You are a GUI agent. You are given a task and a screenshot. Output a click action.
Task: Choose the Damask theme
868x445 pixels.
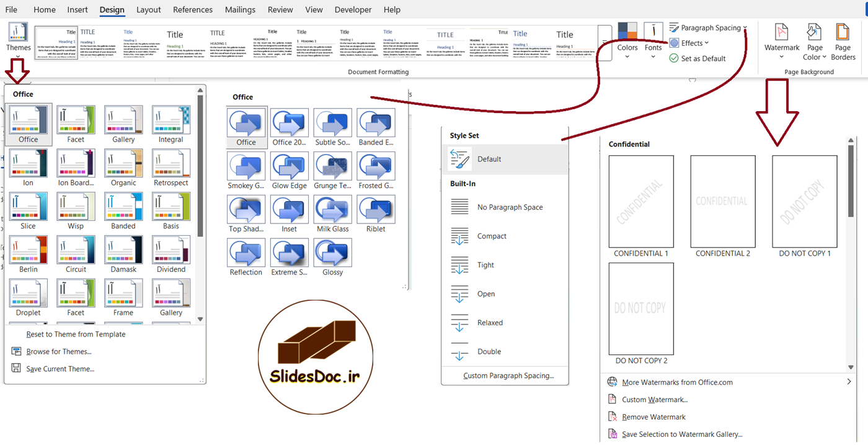pos(123,254)
